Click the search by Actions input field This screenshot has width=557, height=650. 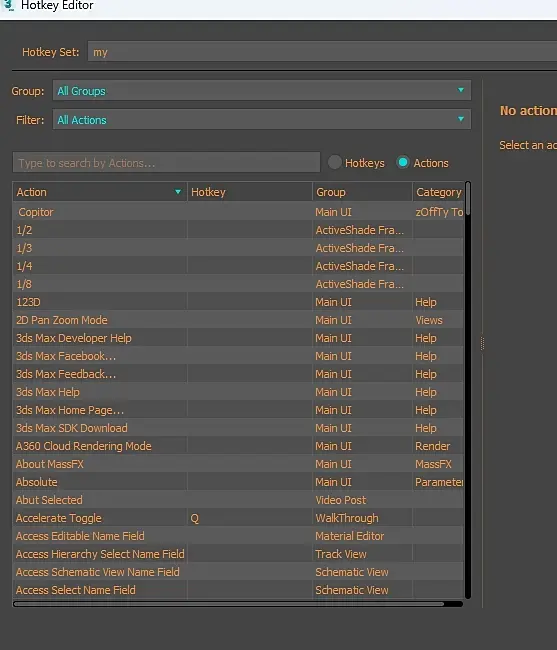pyautogui.click(x=166, y=162)
